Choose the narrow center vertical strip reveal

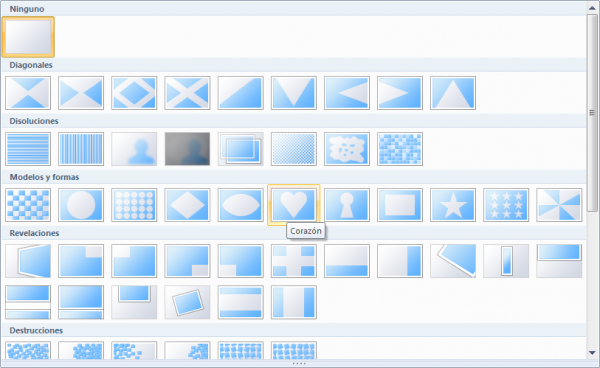506,261
